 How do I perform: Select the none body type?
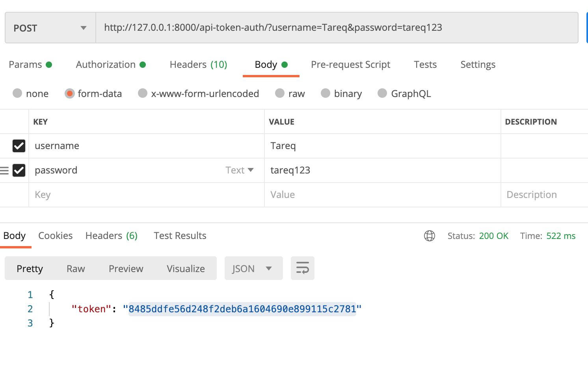click(x=17, y=93)
